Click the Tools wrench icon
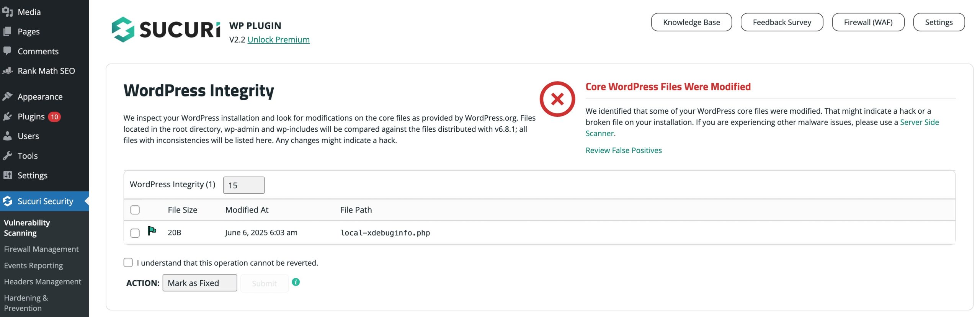The height and width of the screenshot is (317, 980). pos(7,156)
